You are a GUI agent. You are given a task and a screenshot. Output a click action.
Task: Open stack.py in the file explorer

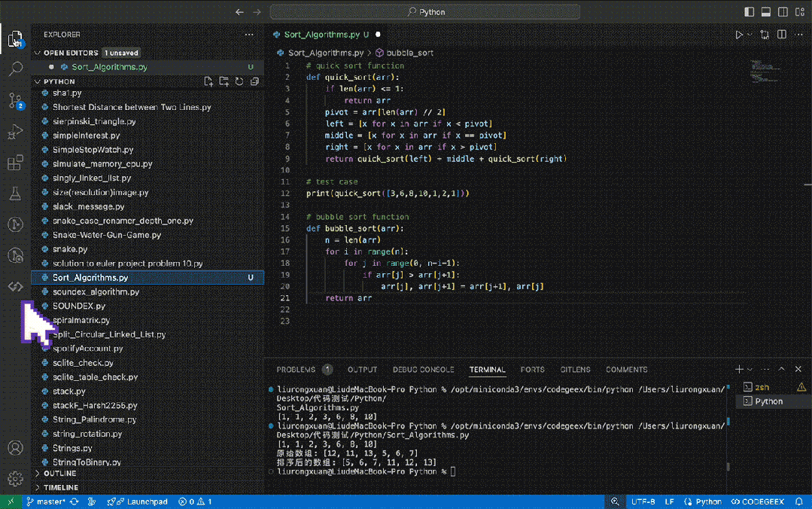[69, 392]
